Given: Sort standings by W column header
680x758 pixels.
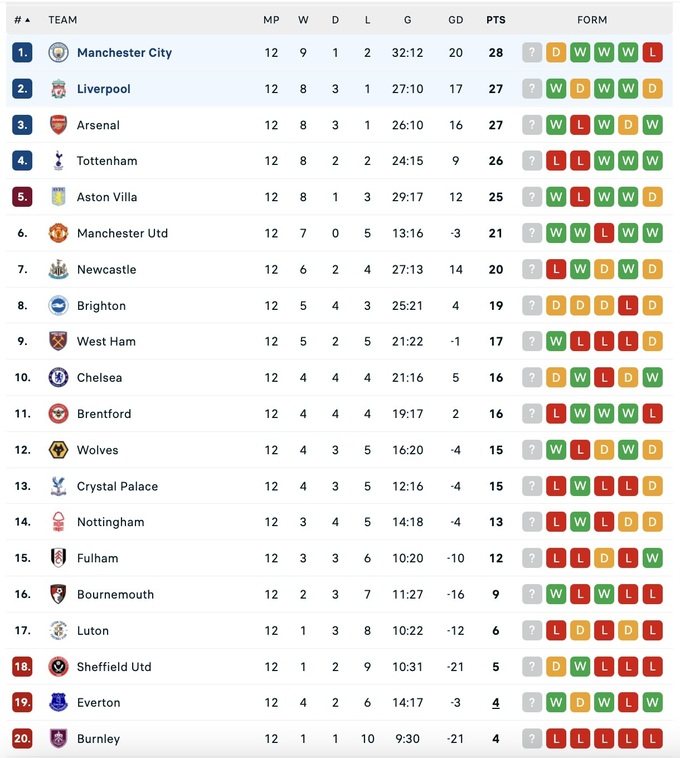Looking at the screenshot, I should pos(303,20).
